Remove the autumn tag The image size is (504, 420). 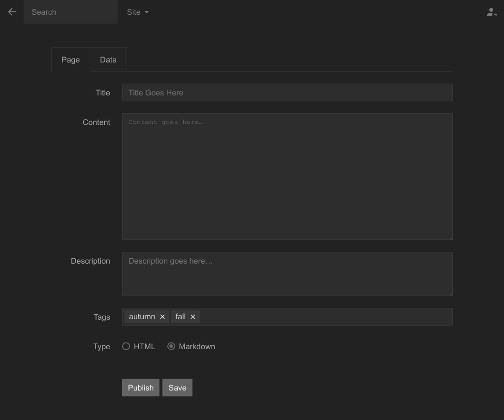[x=162, y=317]
